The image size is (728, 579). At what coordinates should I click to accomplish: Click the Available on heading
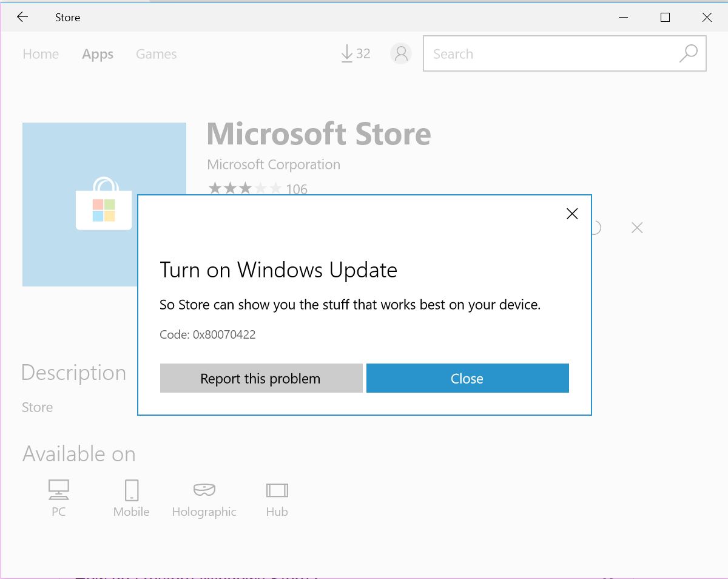coord(79,453)
